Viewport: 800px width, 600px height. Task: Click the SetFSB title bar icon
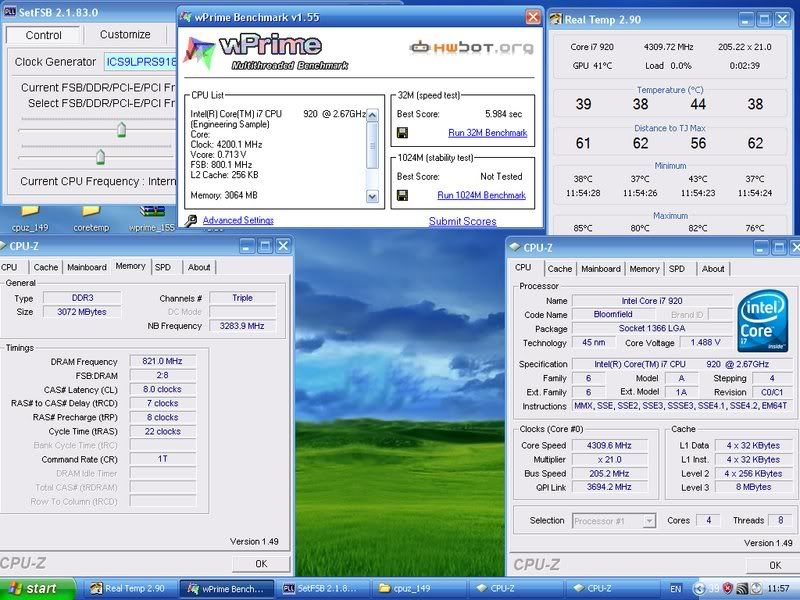click(x=10, y=12)
